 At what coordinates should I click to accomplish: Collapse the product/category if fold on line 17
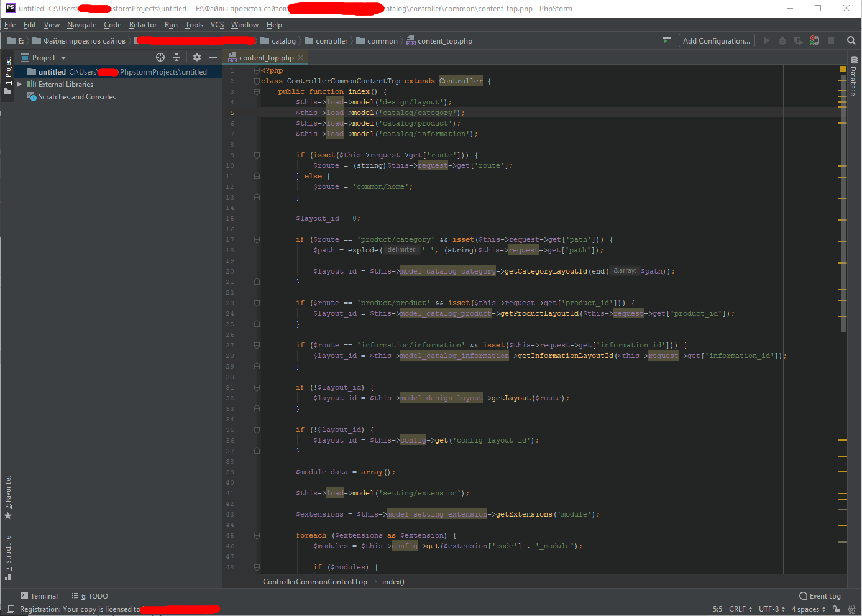tap(257, 239)
